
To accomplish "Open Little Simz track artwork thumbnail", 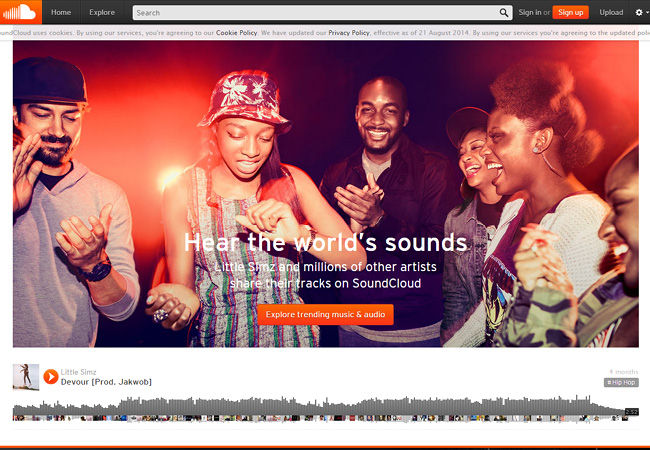I will pyautogui.click(x=26, y=377).
